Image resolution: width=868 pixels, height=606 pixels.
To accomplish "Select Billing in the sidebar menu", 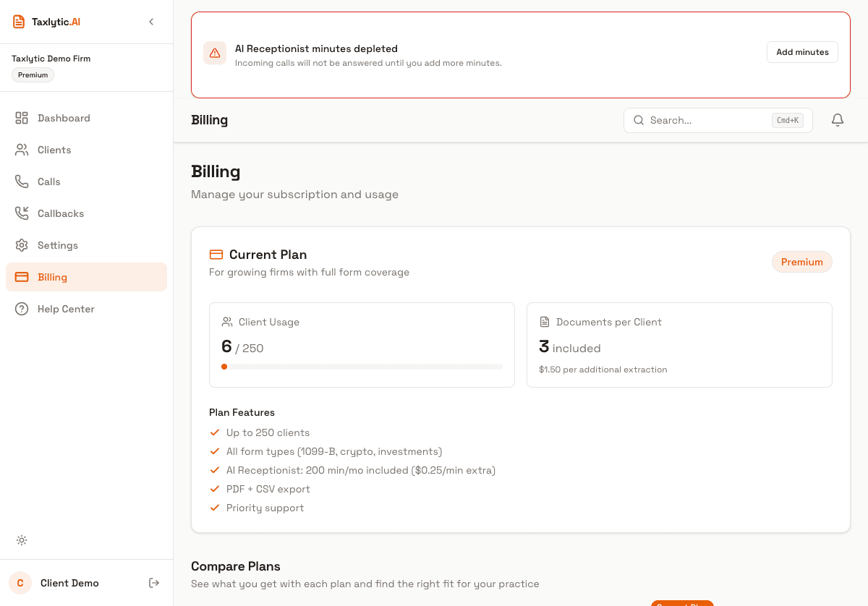I will [x=52, y=277].
